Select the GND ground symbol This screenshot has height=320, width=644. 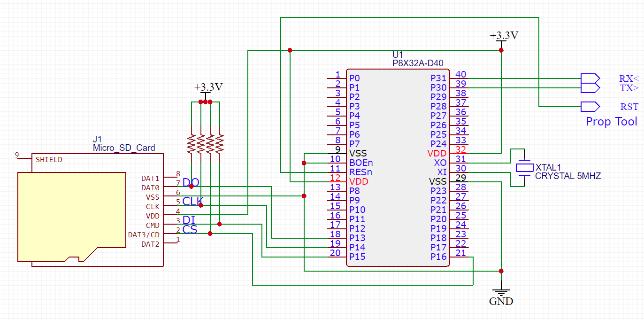pos(501,292)
